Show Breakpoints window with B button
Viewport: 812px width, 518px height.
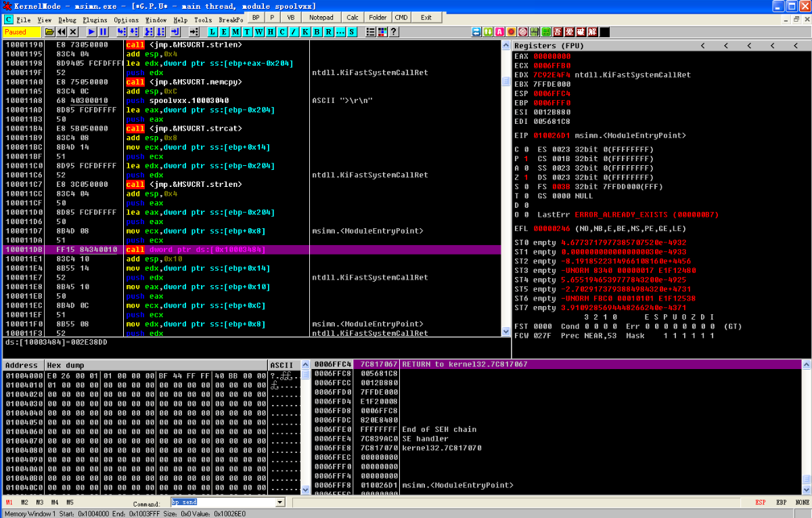pos(317,32)
